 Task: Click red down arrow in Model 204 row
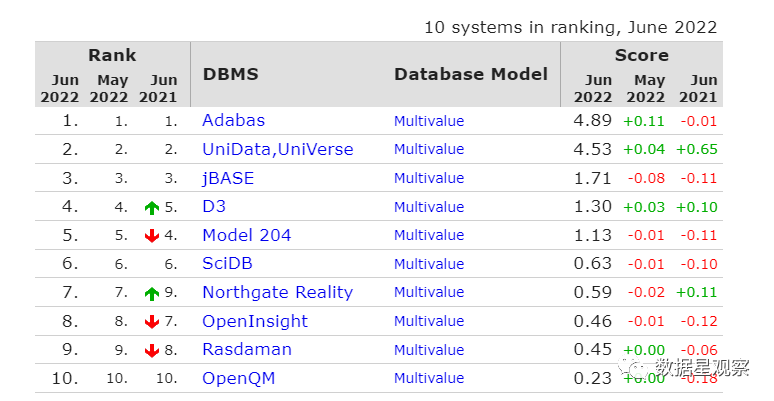pos(152,236)
